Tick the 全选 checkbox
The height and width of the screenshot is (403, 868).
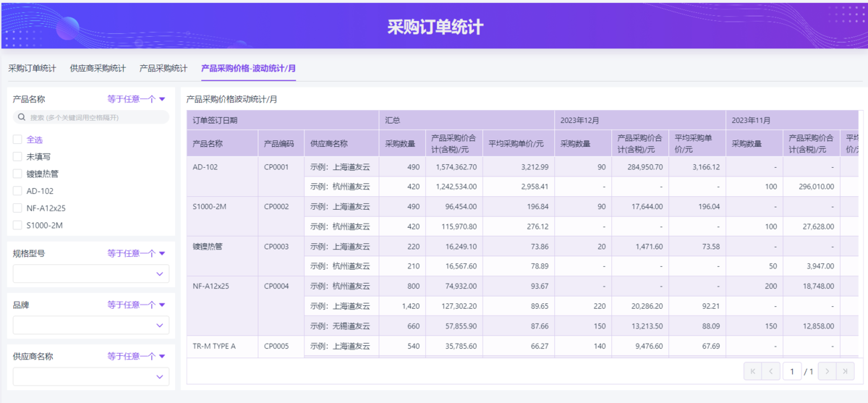17,140
